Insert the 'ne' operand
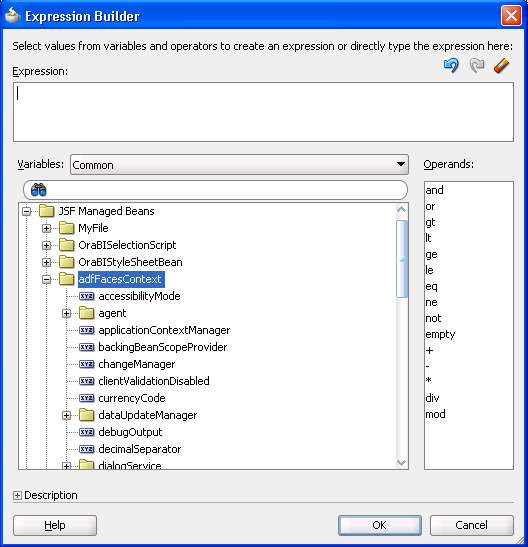The height and width of the screenshot is (547, 528). 431,302
